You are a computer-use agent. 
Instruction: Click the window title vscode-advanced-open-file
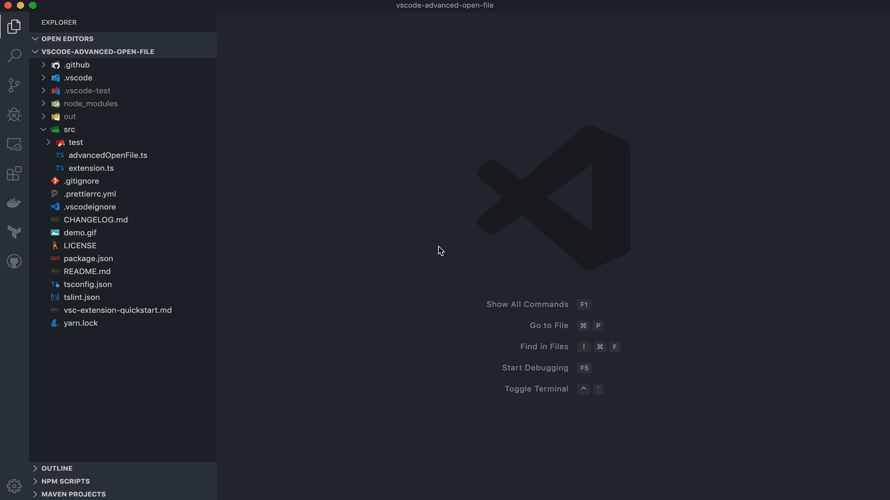tap(444, 5)
